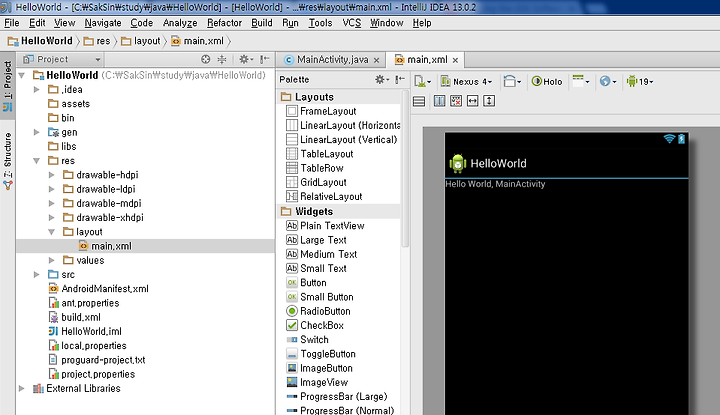Image resolution: width=720 pixels, height=415 pixels.
Task: Open the Navigate menu
Action: (103, 23)
